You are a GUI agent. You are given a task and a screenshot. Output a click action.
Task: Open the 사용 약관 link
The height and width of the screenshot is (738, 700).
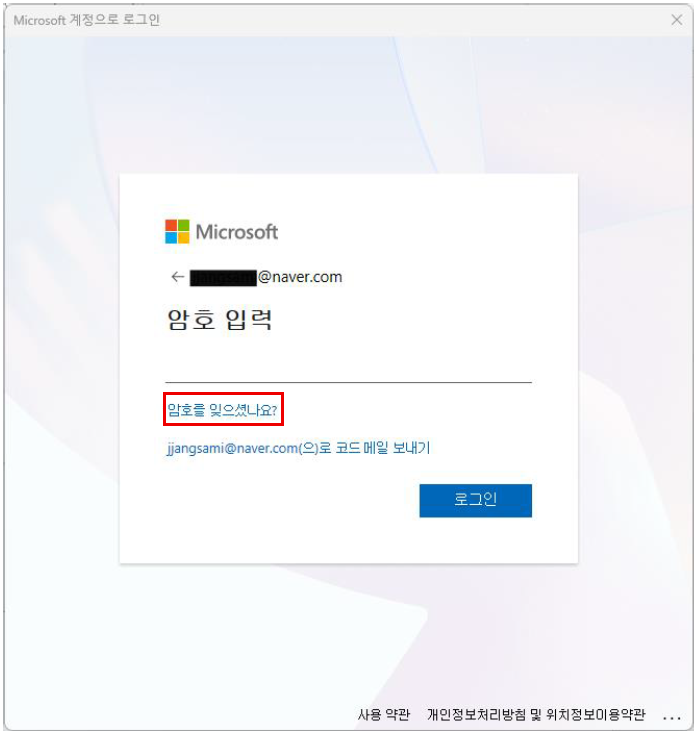coord(384,714)
